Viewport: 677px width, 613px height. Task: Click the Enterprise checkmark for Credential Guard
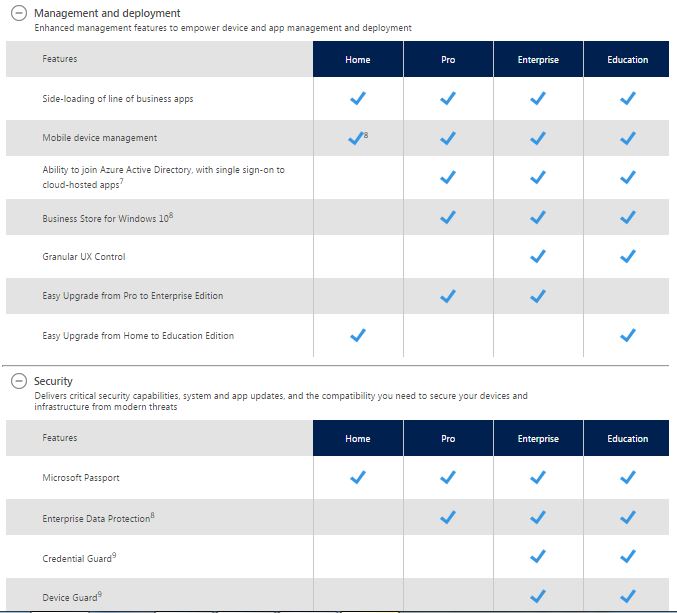538,557
